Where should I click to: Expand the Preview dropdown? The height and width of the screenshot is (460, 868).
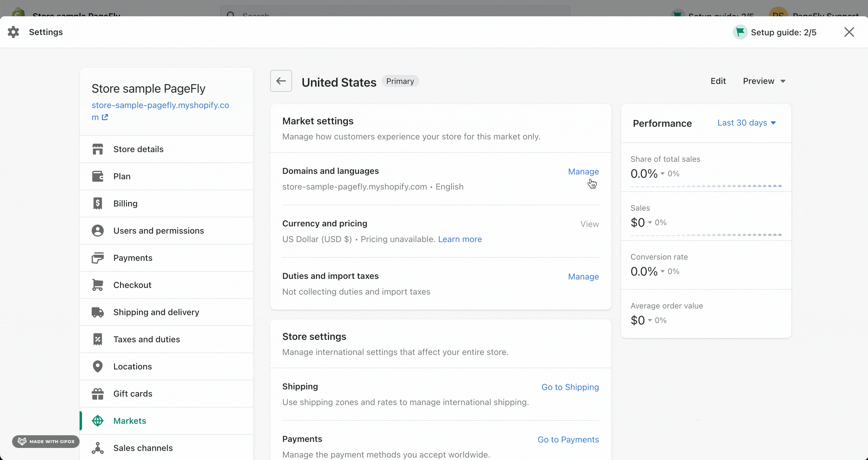(764, 81)
